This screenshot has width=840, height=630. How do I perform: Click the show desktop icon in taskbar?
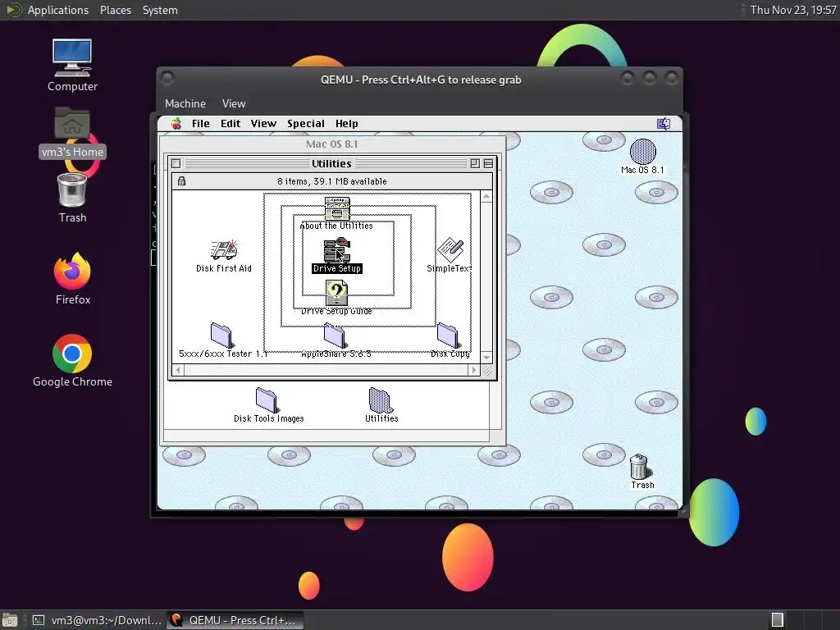click(x=10, y=620)
